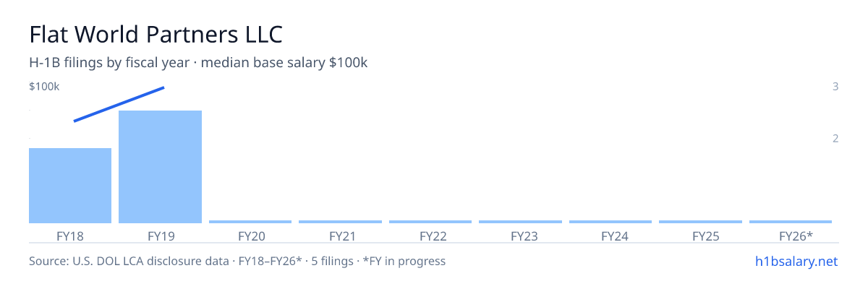Select the thin FY26* bar

(791, 222)
